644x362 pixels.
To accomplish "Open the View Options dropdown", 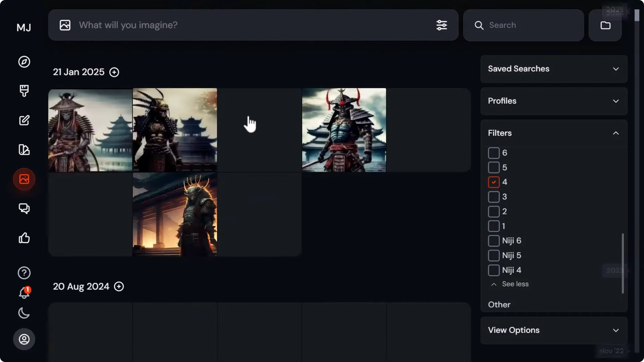I will tap(553, 330).
